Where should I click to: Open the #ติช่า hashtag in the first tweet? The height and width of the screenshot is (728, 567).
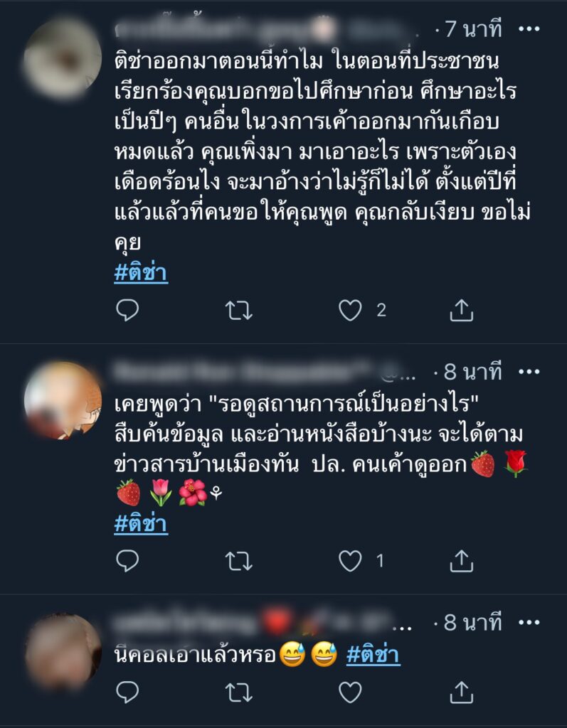coord(141,273)
